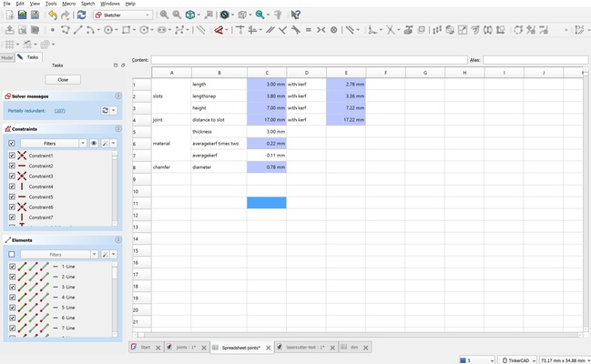Image resolution: width=591 pixels, height=364 pixels.
Task: Toggle the Constraint2 checkbox
Action: [12, 166]
